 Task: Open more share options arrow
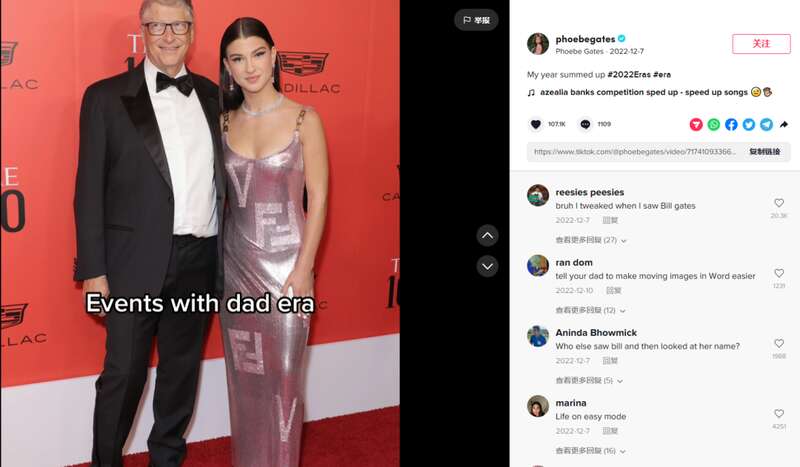784,125
